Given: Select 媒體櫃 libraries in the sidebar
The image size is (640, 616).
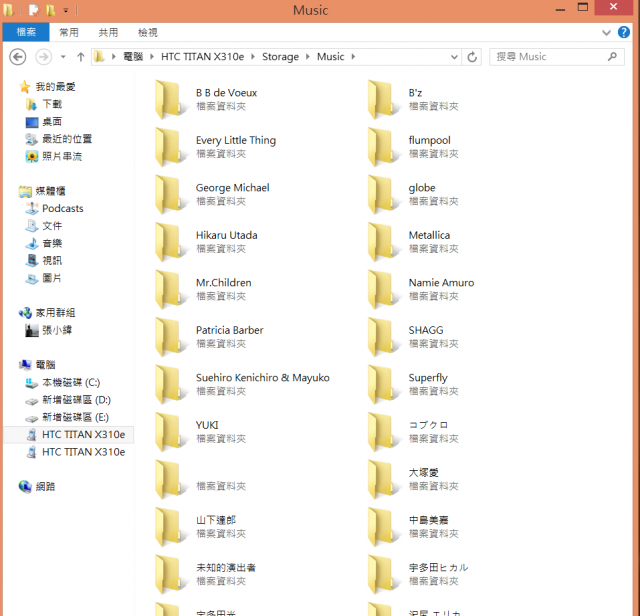Looking at the screenshot, I should [50, 191].
